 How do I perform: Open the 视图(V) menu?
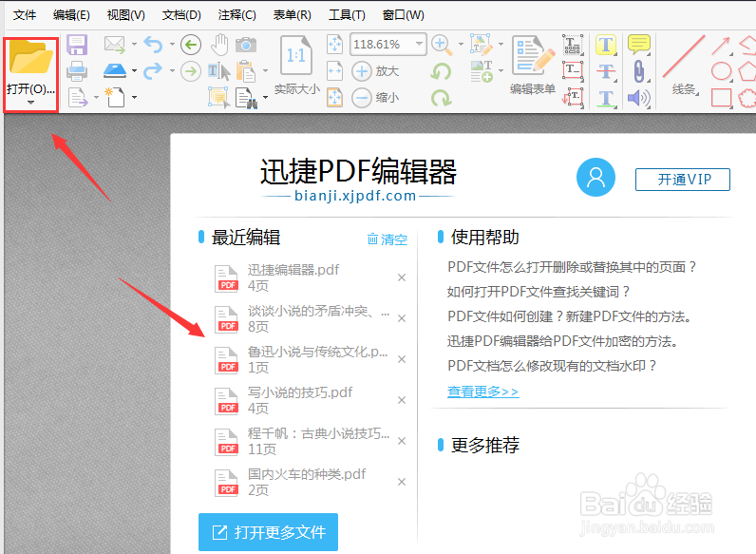(125, 15)
